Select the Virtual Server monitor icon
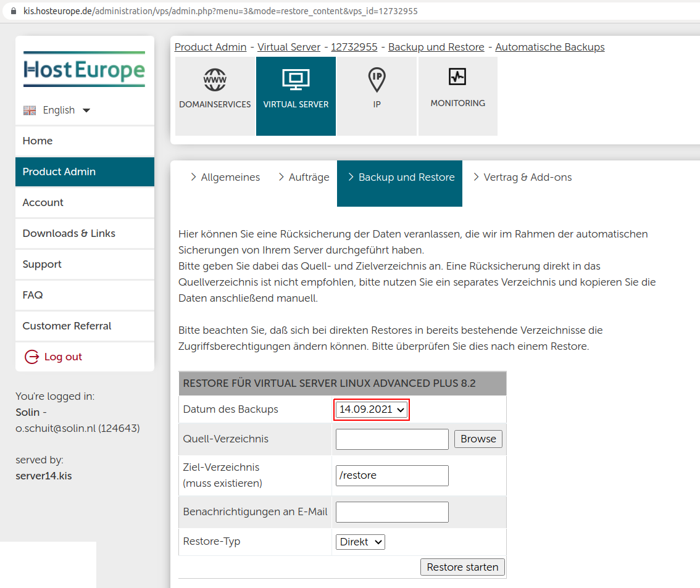This screenshot has width=700, height=588. pos(296,80)
